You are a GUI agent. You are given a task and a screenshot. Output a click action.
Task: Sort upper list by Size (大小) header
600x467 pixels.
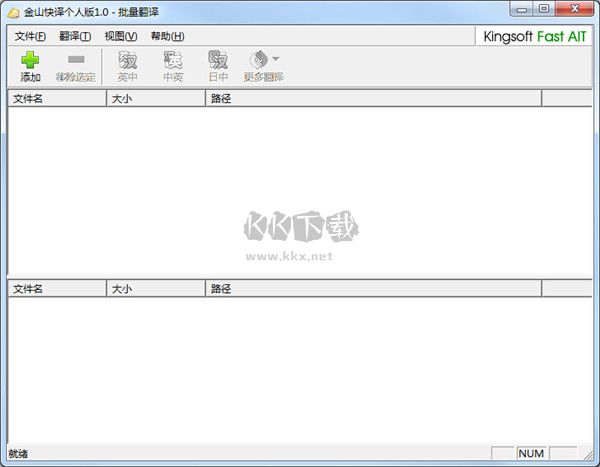(x=156, y=99)
